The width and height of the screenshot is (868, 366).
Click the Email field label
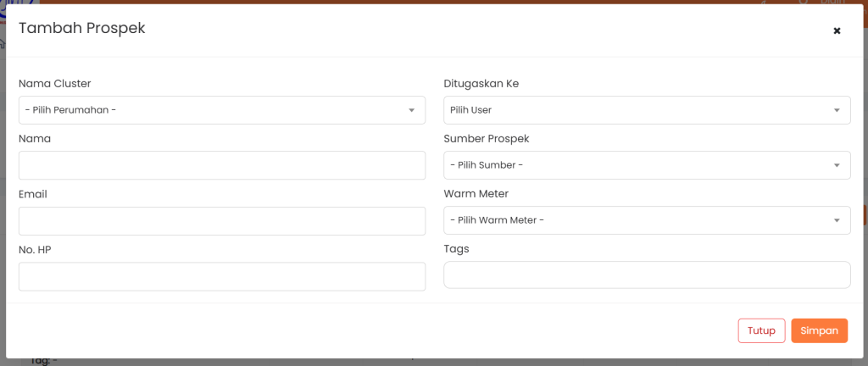pyautogui.click(x=33, y=194)
